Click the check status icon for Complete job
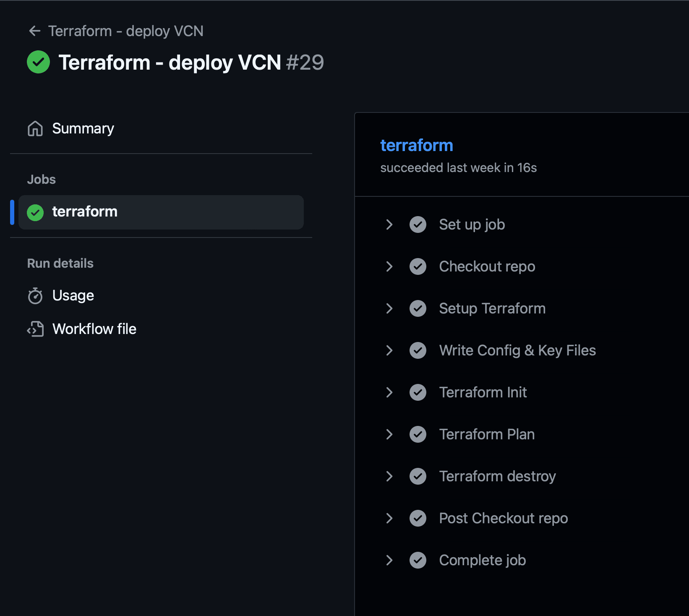The image size is (689, 616). click(x=418, y=560)
